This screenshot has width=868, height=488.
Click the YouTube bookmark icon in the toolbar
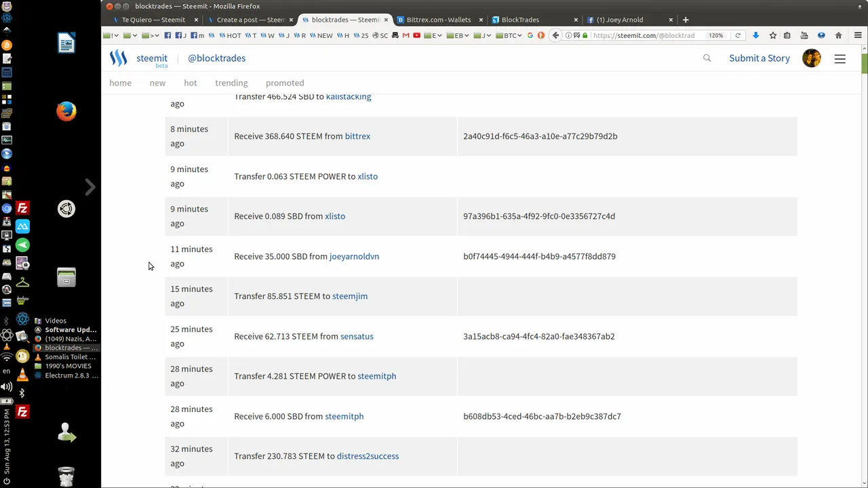pos(416,35)
